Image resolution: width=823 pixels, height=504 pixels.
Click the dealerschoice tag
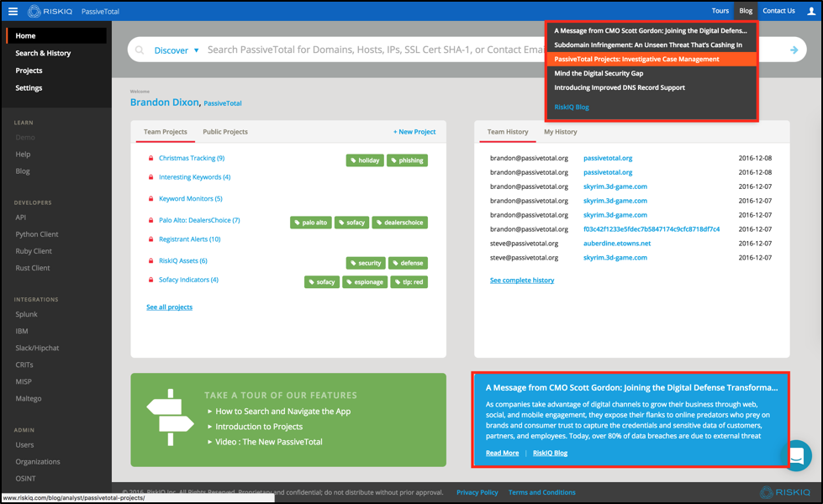click(400, 223)
